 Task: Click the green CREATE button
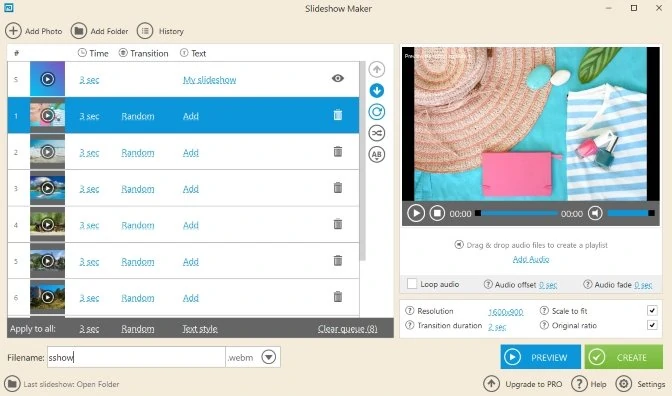(x=624, y=357)
